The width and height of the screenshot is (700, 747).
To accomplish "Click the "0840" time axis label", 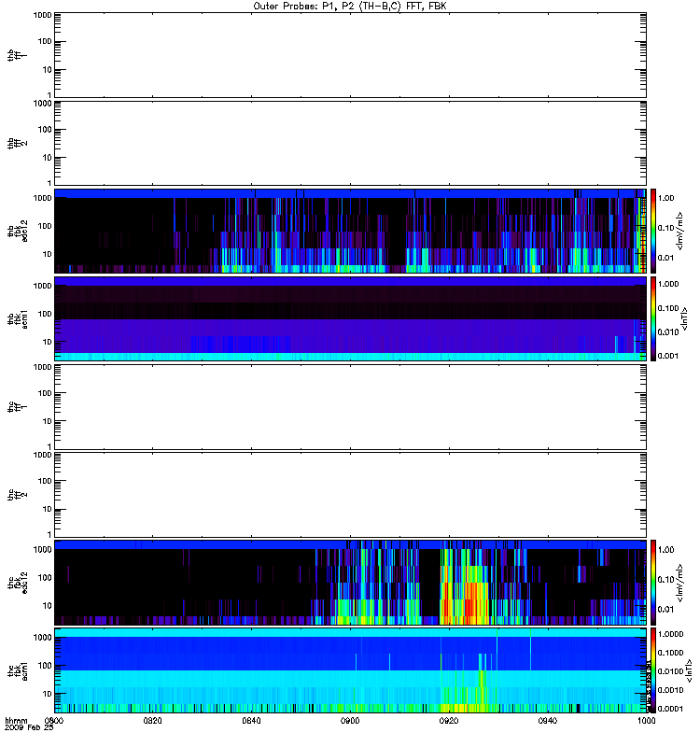I will 251,721.
